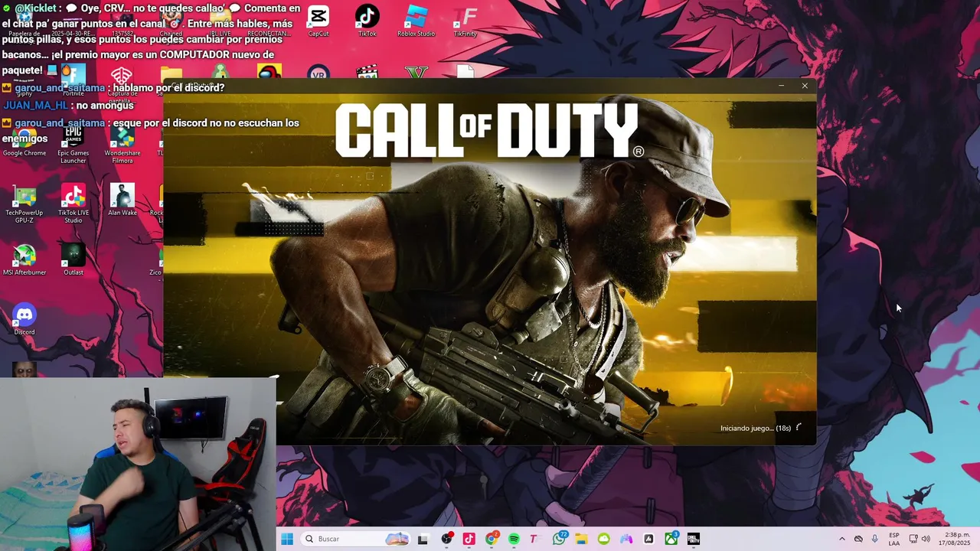This screenshot has height=551, width=980.
Task: Open Wondershare Filmora desktop shortcut
Action: 122,144
